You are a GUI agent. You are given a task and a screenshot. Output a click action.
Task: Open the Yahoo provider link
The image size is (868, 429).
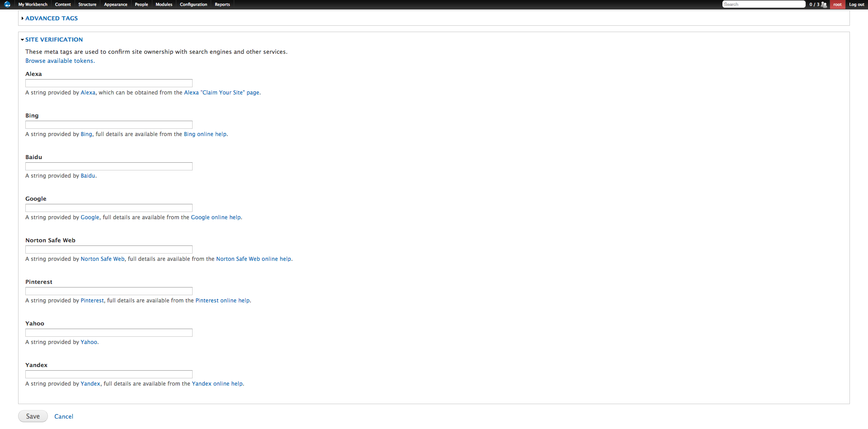click(x=89, y=342)
